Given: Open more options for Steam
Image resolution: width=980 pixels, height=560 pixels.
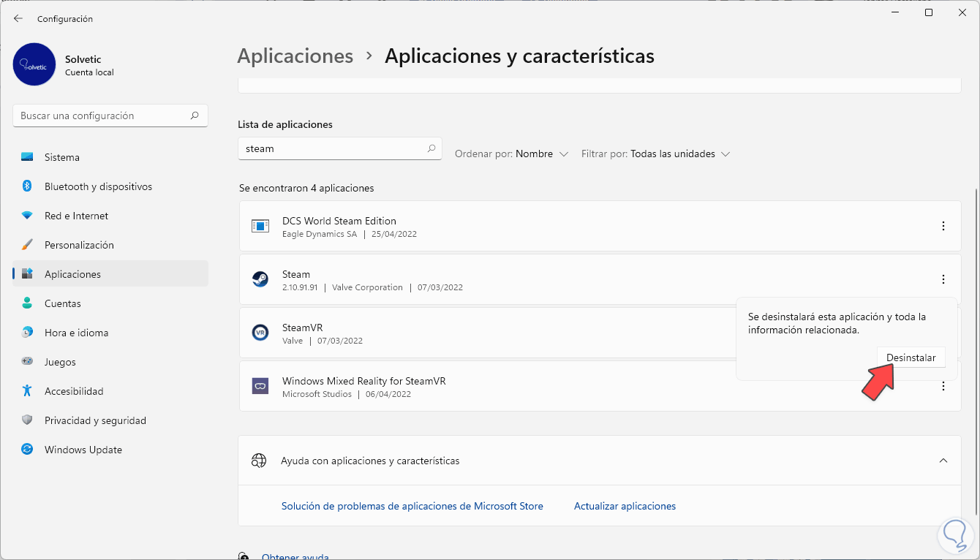Looking at the screenshot, I should click(943, 279).
